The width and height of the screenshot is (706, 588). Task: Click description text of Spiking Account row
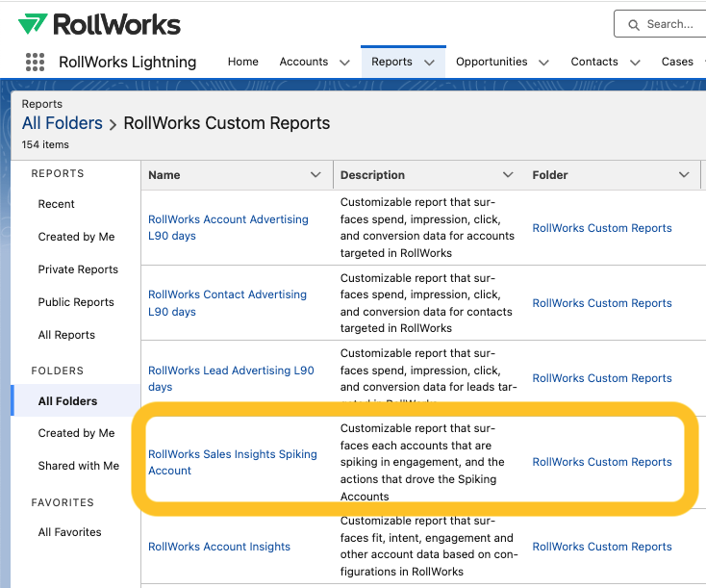point(422,462)
